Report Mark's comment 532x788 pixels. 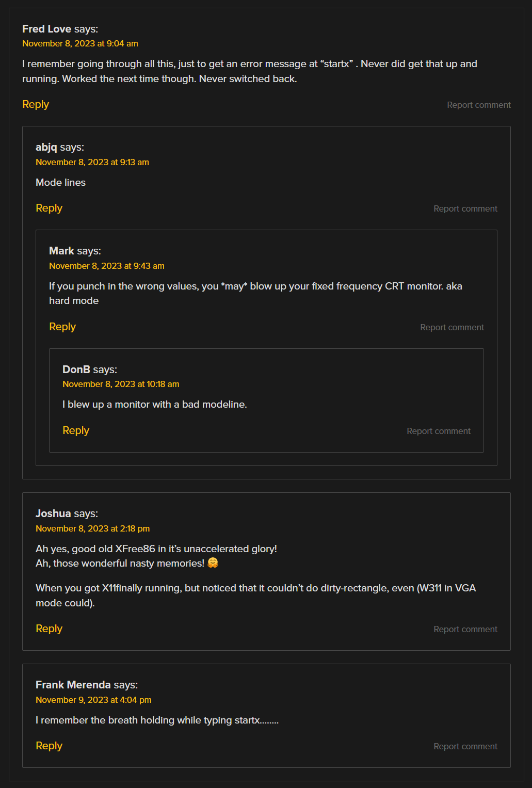452,327
